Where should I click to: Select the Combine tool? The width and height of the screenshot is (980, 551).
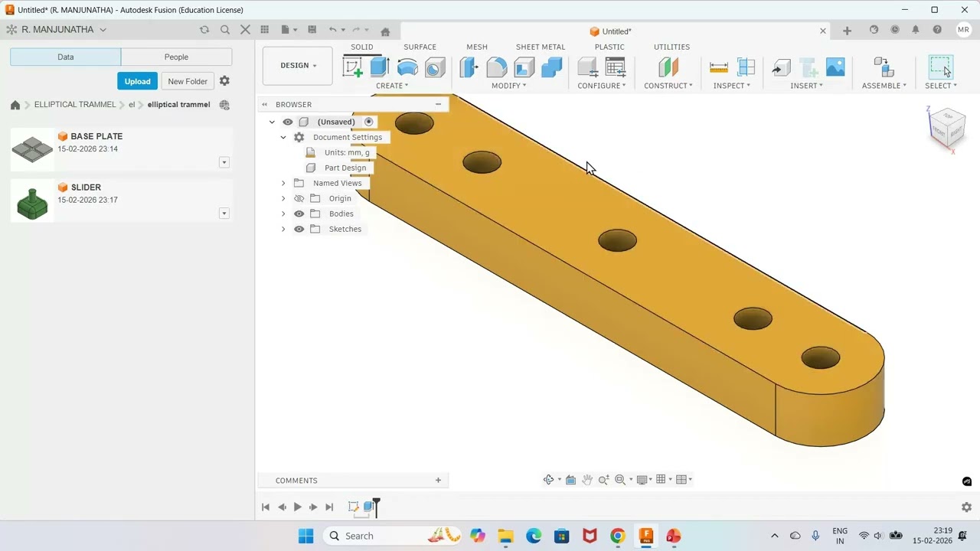551,67
